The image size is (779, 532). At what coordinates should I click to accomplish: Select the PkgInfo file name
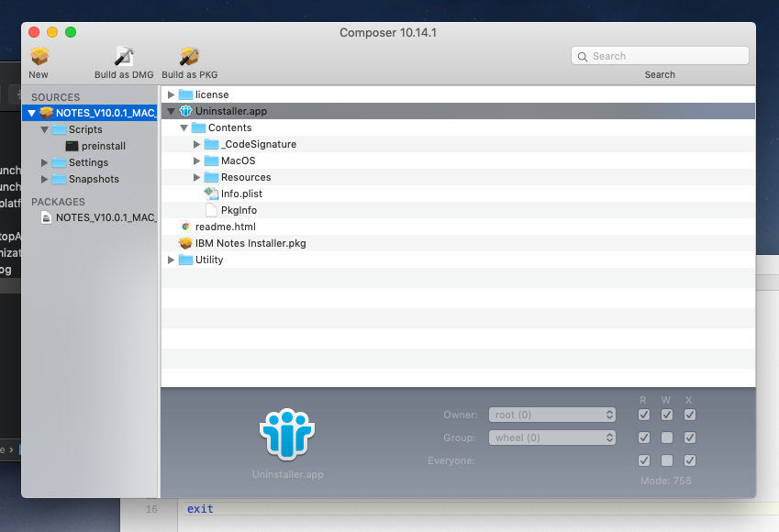[239, 210]
